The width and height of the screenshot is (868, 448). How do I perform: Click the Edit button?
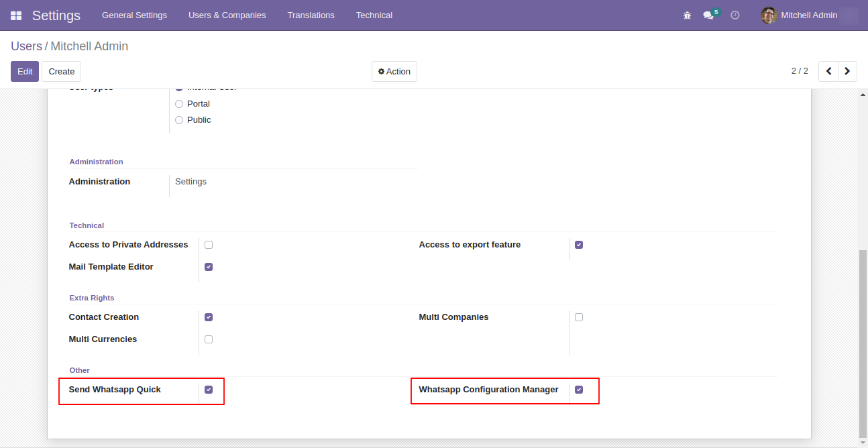coord(25,72)
